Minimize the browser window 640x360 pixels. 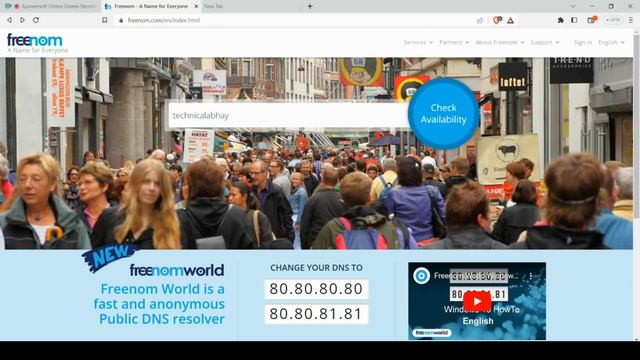pyautogui.click(x=592, y=6)
